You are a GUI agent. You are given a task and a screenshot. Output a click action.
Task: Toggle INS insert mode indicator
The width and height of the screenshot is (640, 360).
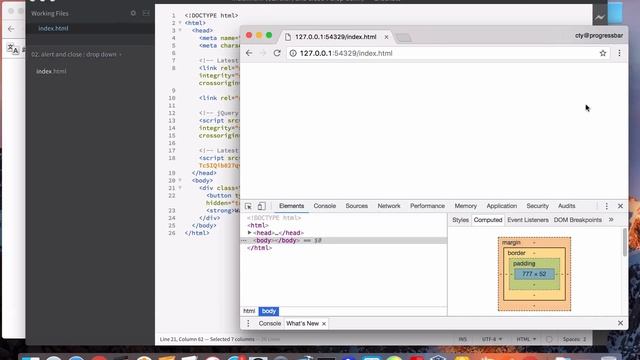[x=462, y=339]
